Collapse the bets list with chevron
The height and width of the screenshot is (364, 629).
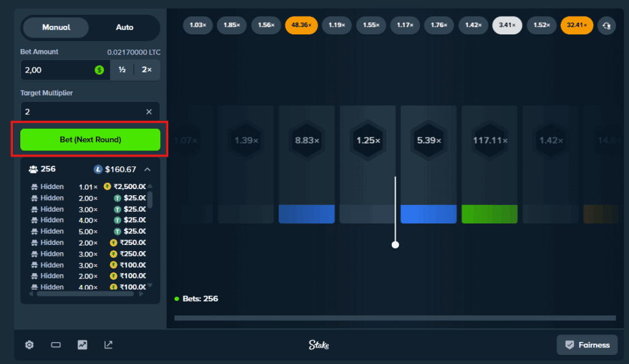(x=147, y=169)
